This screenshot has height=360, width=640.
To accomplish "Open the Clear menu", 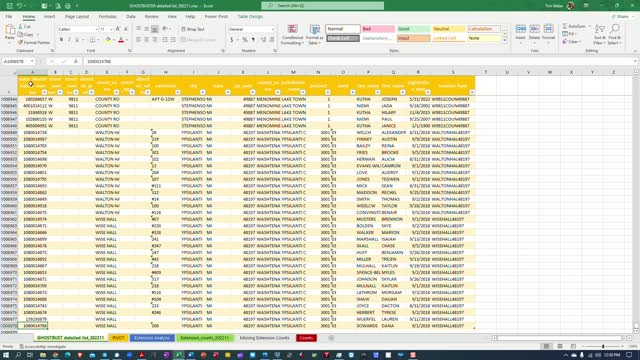I will tap(572, 42).
